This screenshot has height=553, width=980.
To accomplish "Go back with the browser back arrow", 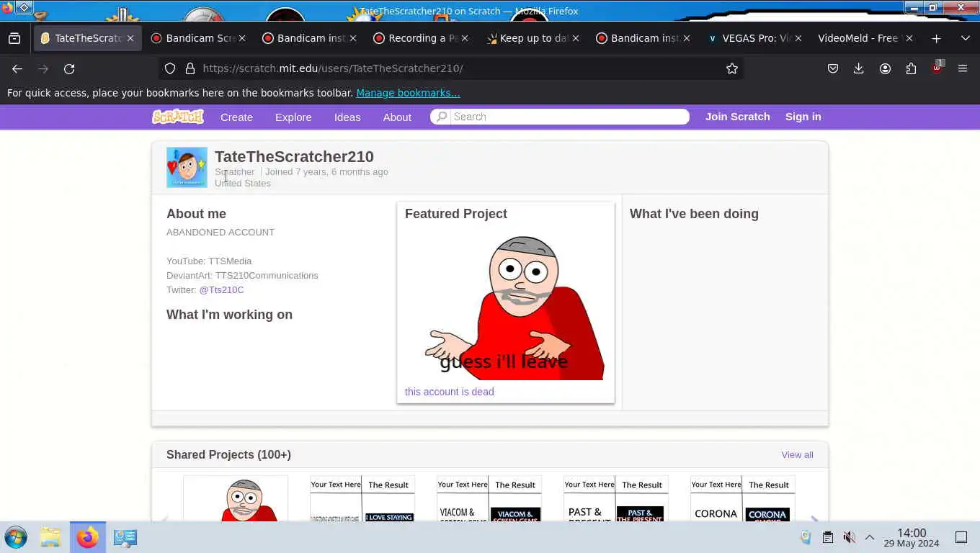I will 17,68.
